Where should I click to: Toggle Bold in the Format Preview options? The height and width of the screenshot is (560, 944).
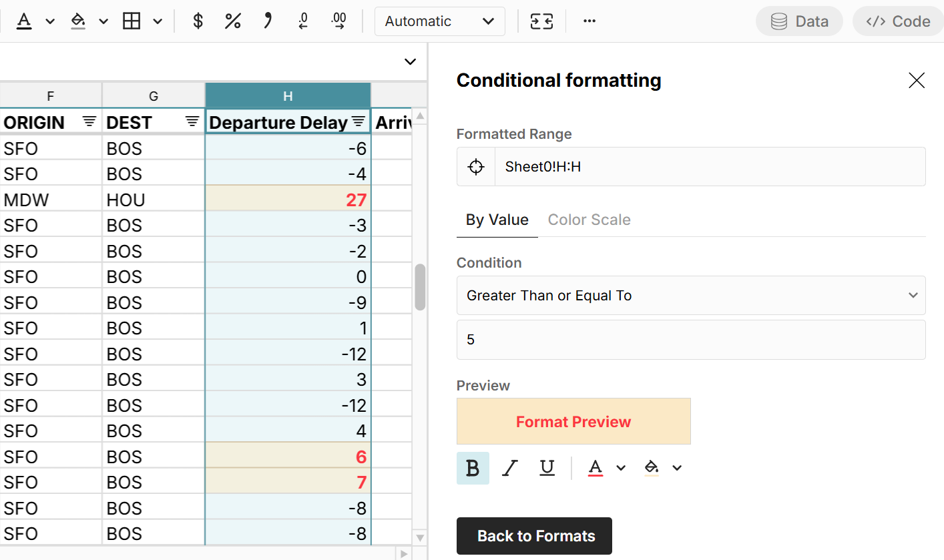click(473, 468)
